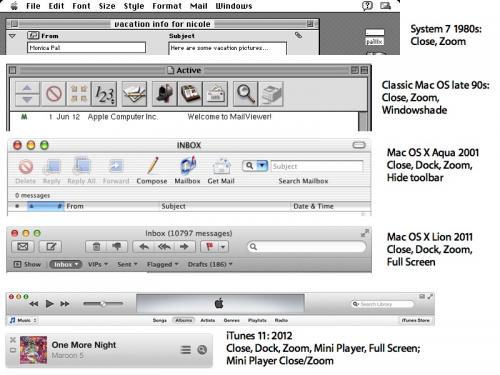The height and width of the screenshot is (375, 500).
Task: Click the reply all double-arrow button
Action: pos(164,247)
